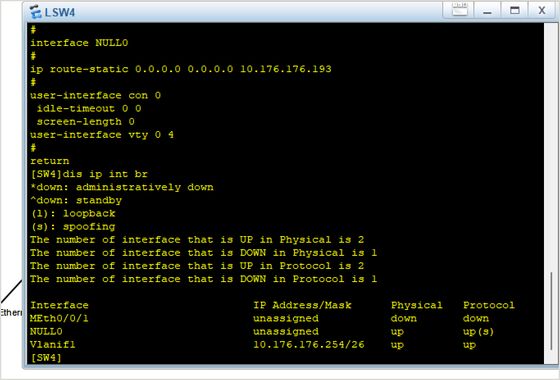
Task: Click the 'screen-length 0' line
Action: coord(86,122)
